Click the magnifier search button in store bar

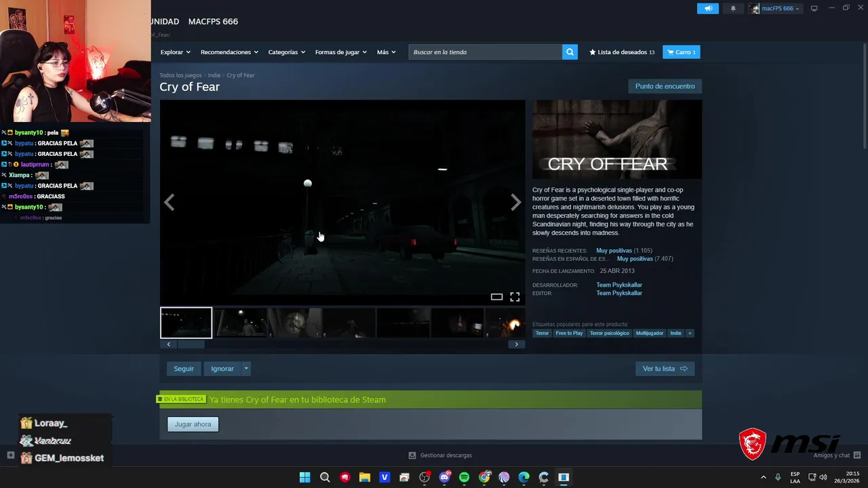pyautogui.click(x=570, y=52)
